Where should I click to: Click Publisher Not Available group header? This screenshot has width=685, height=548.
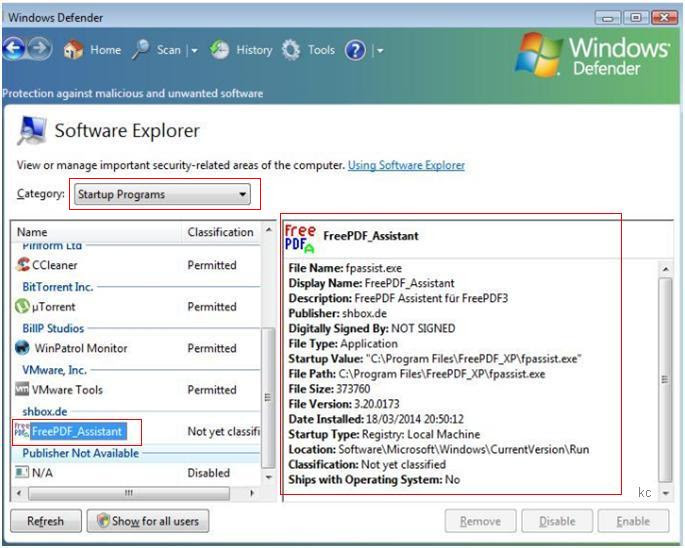tap(81, 453)
